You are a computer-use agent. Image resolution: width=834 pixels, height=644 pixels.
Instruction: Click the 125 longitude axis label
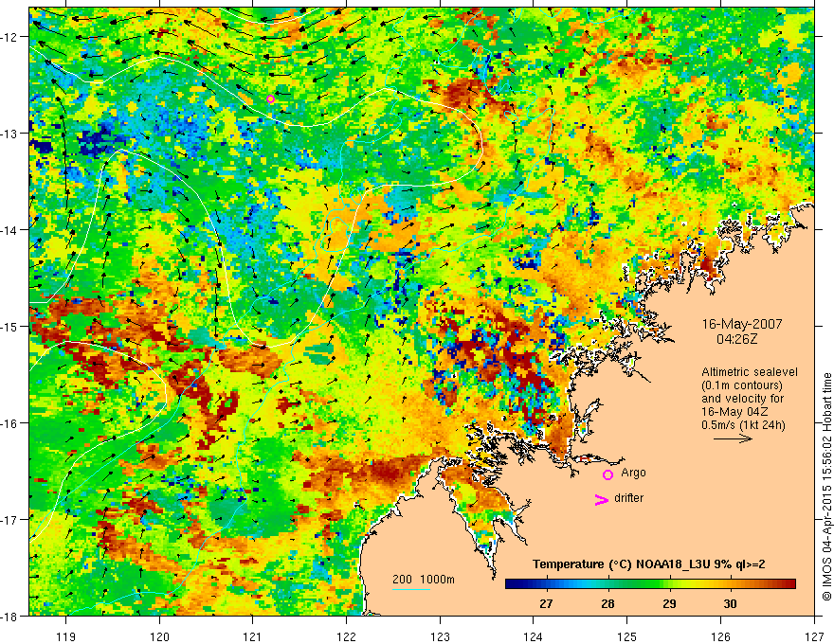(627, 636)
